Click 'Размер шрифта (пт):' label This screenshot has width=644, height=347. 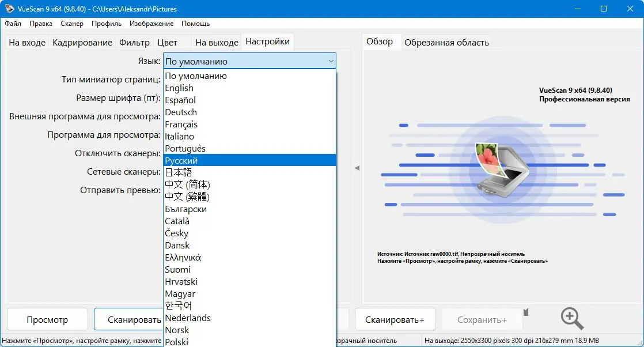pyautogui.click(x=118, y=98)
